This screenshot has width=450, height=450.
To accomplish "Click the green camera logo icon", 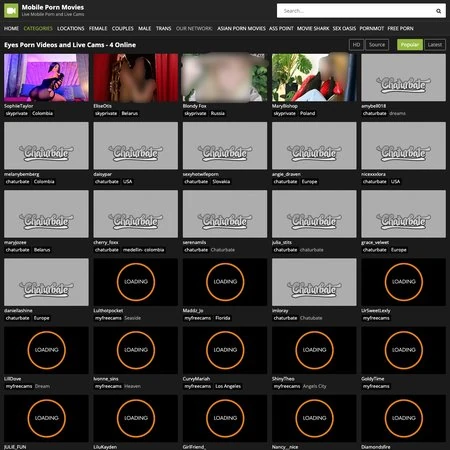I will point(11,11).
